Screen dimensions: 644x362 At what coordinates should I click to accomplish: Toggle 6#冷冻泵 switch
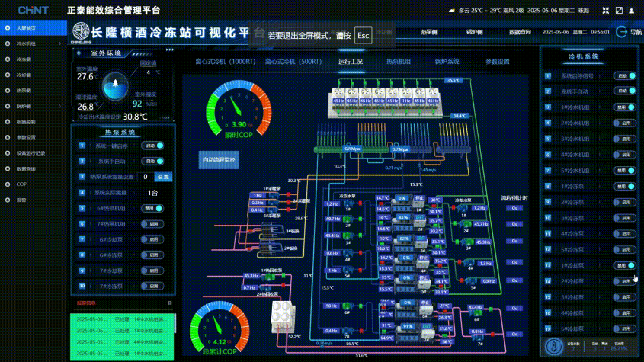click(153, 255)
